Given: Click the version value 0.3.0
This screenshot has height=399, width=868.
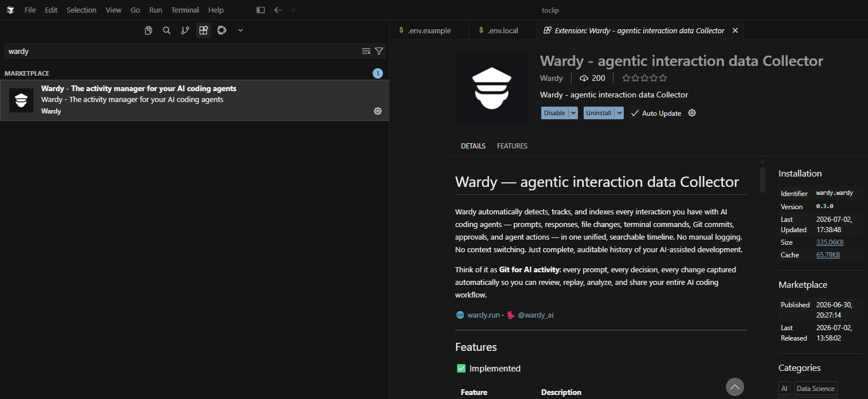Looking at the screenshot, I should (825, 206).
